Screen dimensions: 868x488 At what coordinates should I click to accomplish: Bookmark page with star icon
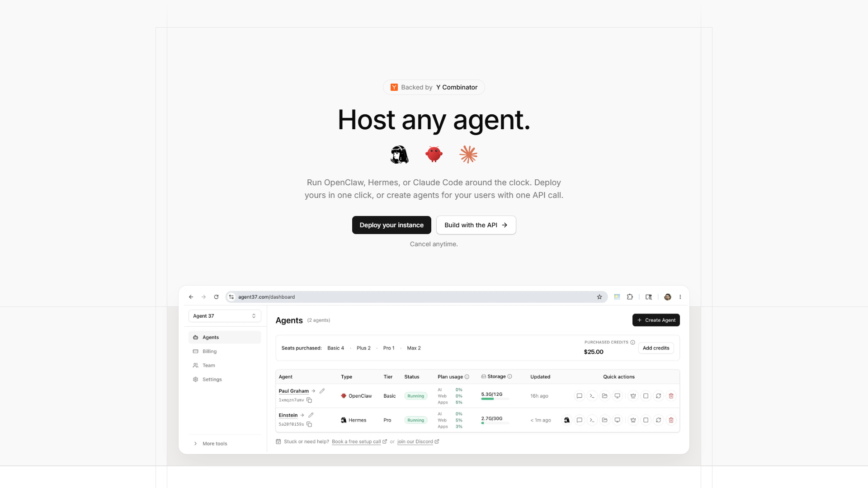coord(599,297)
